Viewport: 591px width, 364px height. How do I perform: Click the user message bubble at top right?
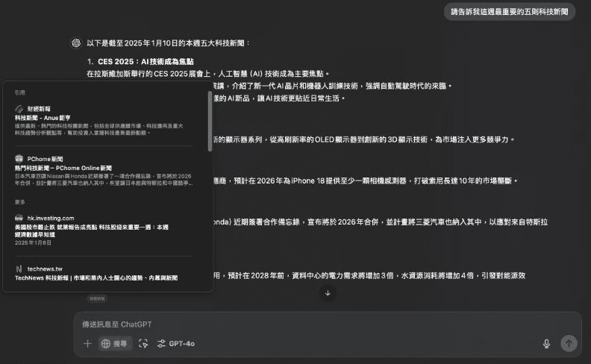tap(510, 12)
